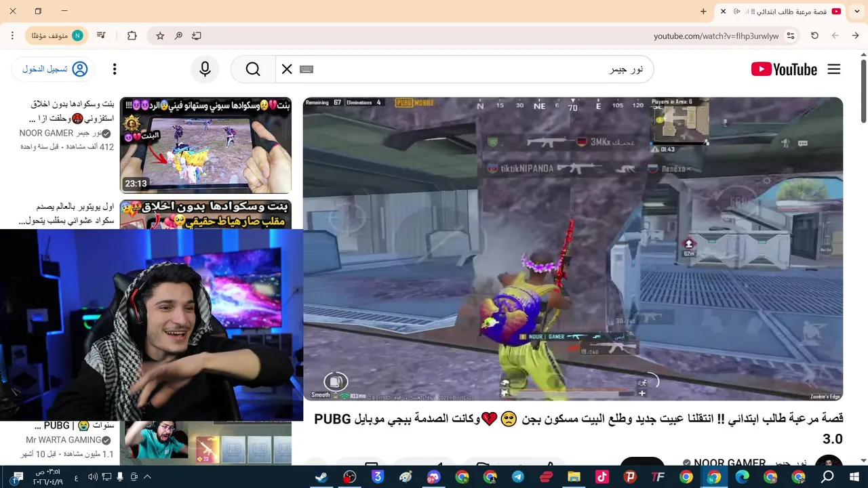Open a new browser tab with plus
The image size is (868, 488).
coord(703,12)
